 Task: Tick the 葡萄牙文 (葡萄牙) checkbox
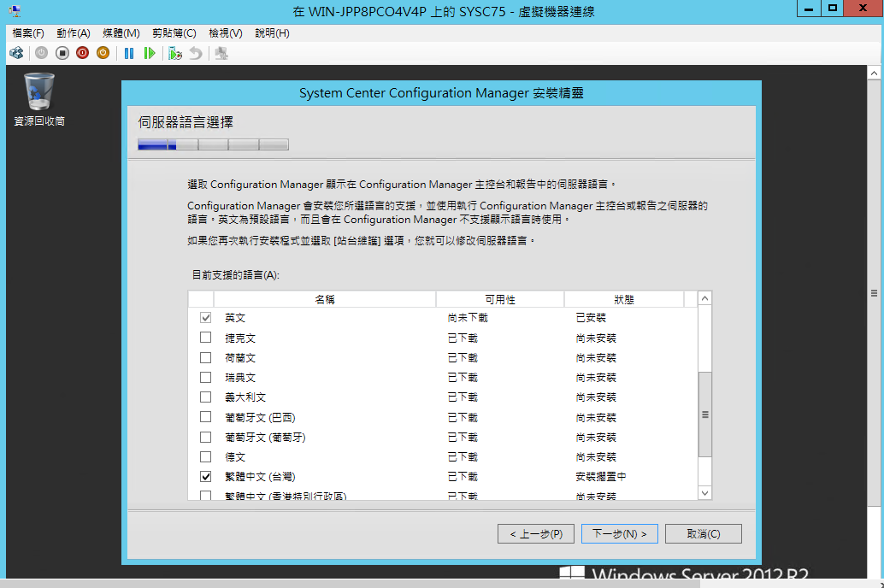click(x=206, y=437)
